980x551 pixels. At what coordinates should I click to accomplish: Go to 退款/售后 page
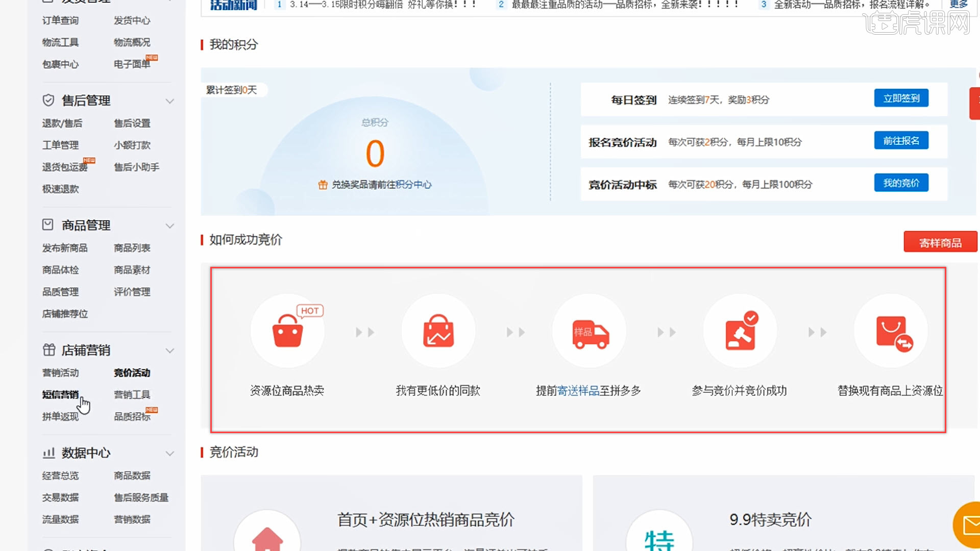(x=62, y=123)
